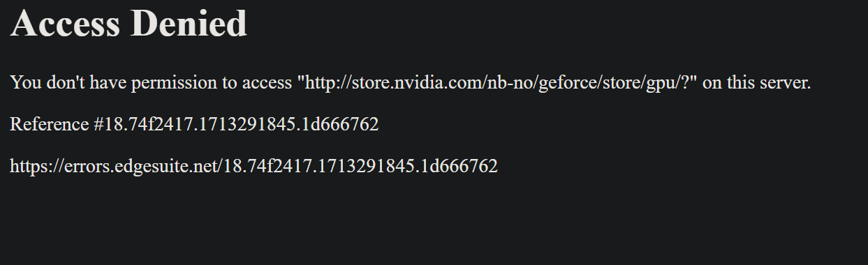Screen dimensions: 868x265
Task: Click the "on this server." text
Action: pyautogui.click(x=756, y=83)
